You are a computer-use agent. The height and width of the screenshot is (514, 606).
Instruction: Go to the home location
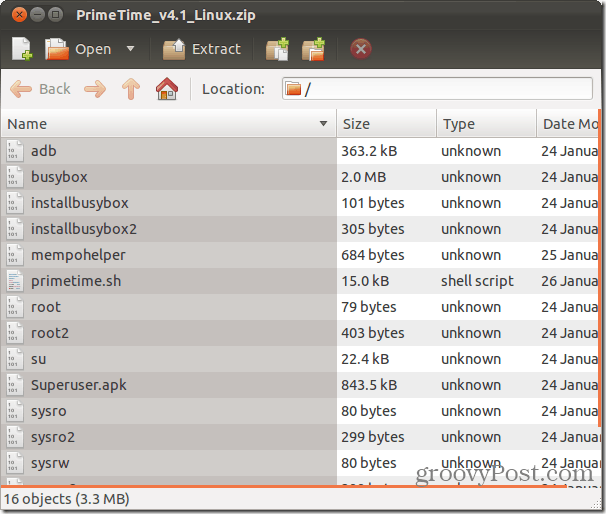coord(167,89)
